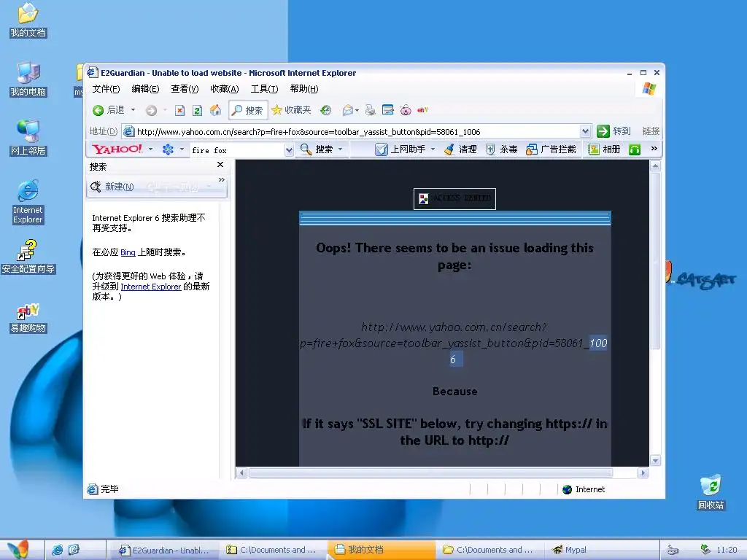Click the horizontal scrollbar left arrow

click(241, 472)
